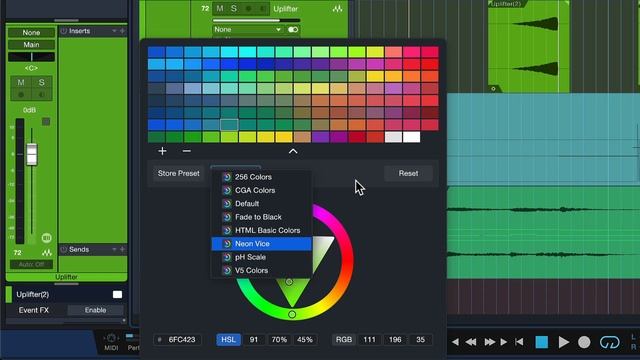The image size is (640, 360).
Task: Add an insert with the Inserts plus icon
Action: click(122, 31)
